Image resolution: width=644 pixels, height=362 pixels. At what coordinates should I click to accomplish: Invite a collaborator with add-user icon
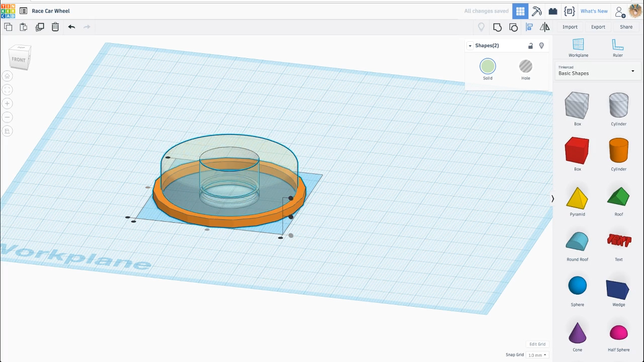[620, 12]
